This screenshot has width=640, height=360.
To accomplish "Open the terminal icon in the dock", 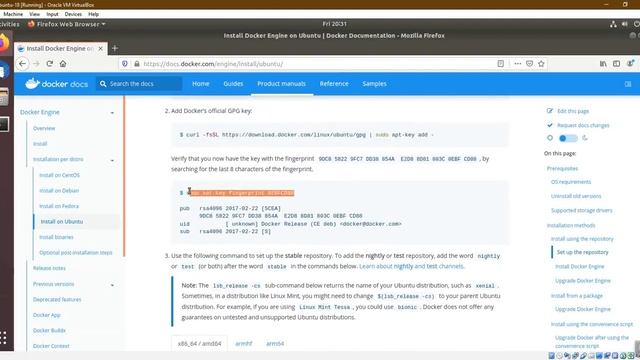I will [4, 124].
